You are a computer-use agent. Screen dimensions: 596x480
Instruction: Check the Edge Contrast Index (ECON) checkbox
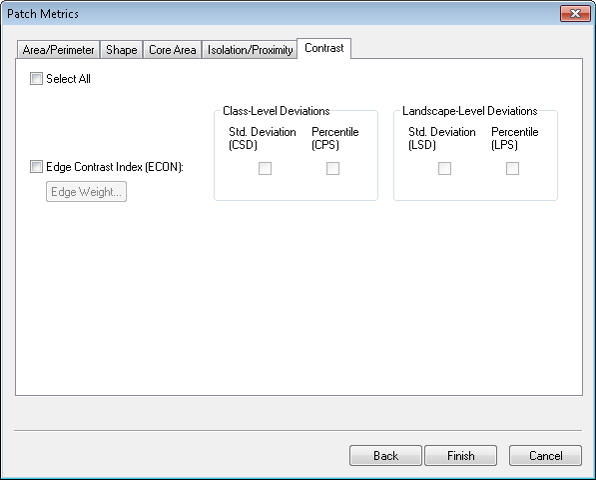pyautogui.click(x=36, y=166)
